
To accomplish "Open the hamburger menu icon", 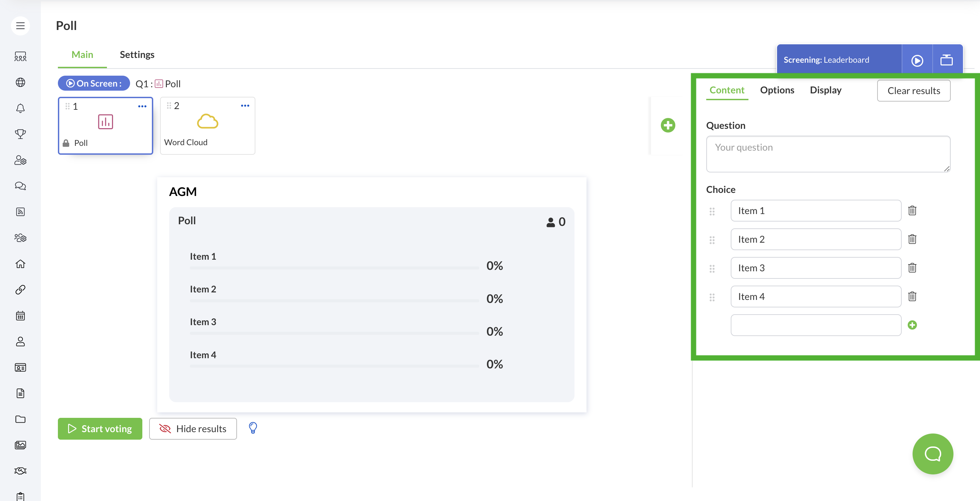I will click(20, 26).
